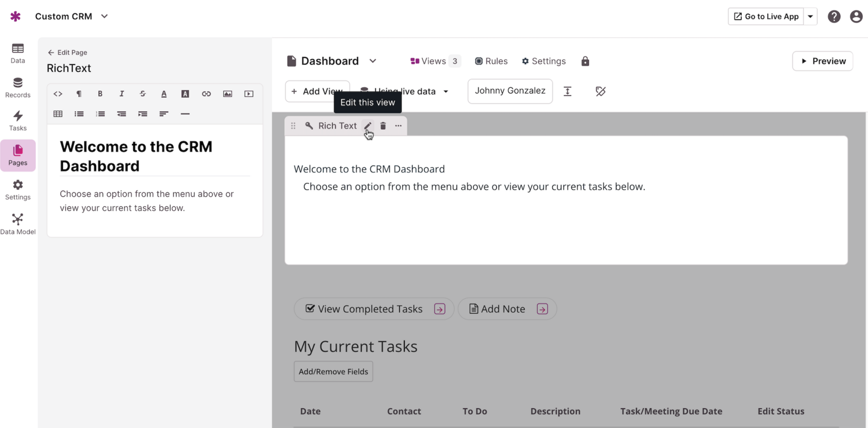Toggle the hide design tags icon
The image size is (868, 428).
[600, 92]
